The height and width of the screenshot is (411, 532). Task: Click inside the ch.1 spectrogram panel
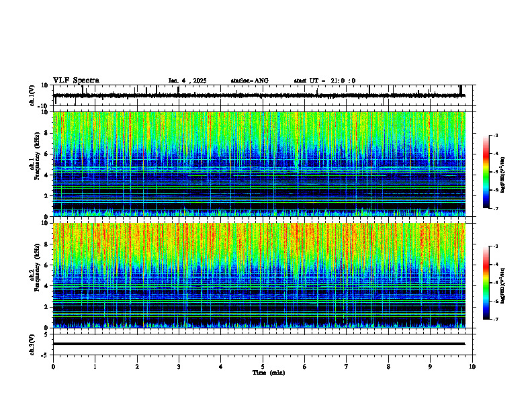point(259,164)
